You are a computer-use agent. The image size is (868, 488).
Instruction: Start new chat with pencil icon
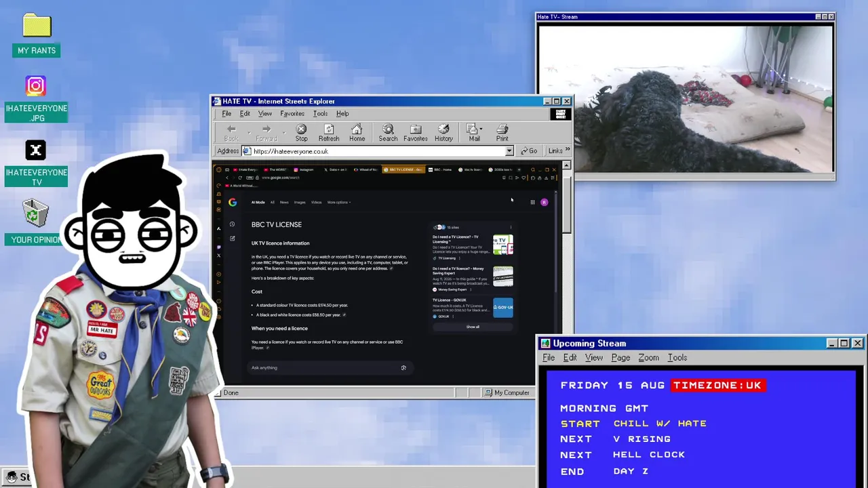[x=232, y=238]
